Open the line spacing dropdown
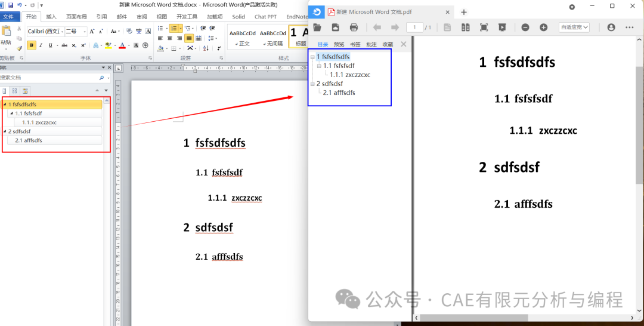Image resolution: width=644 pixels, height=326 pixels. coord(212,38)
